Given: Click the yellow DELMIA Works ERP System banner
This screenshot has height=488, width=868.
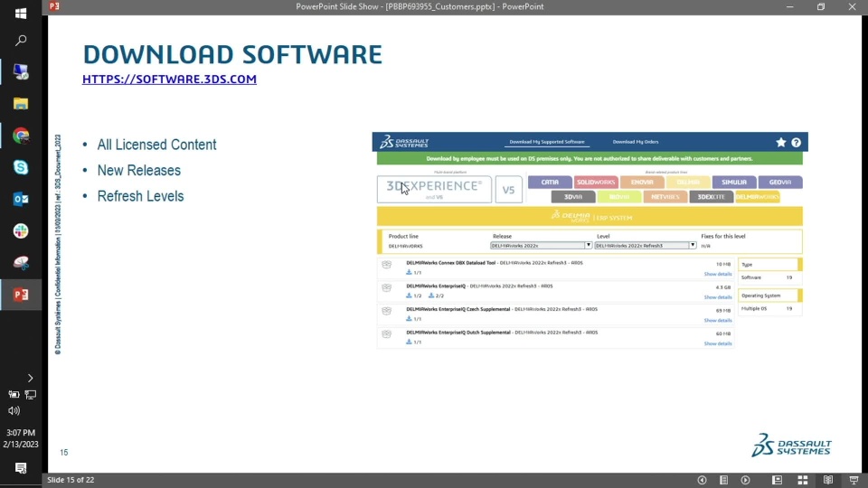Looking at the screenshot, I should [x=590, y=216].
